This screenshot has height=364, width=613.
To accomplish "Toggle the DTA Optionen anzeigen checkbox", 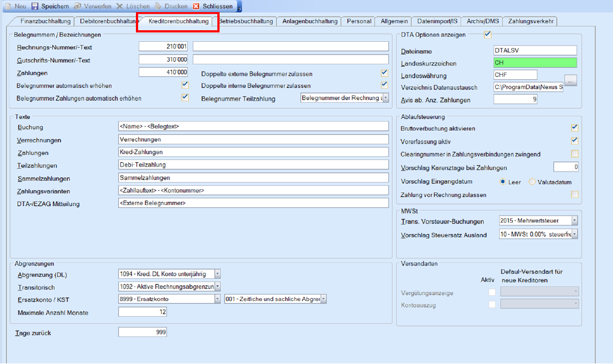I will (488, 35).
